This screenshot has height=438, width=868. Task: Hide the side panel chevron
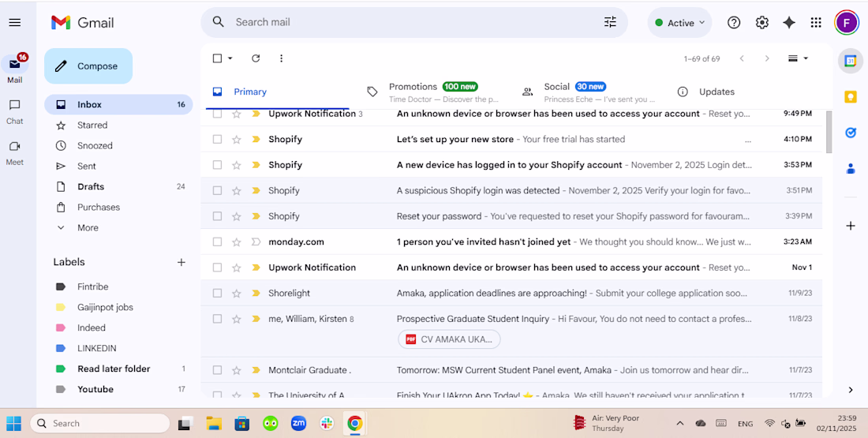click(x=851, y=390)
